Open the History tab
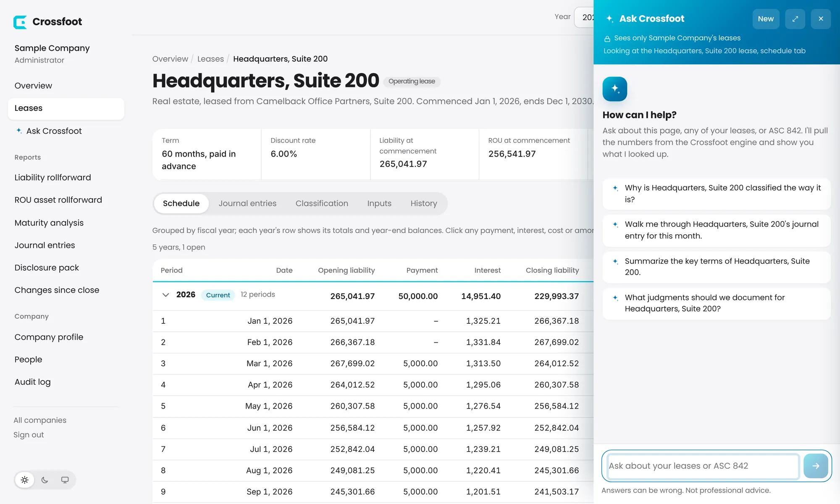Screen dimensions: 840x504 pyautogui.click(x=424, y=203)
